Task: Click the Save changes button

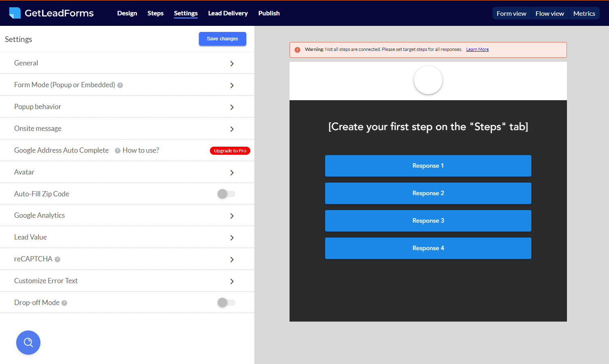Action: [222, 38]
